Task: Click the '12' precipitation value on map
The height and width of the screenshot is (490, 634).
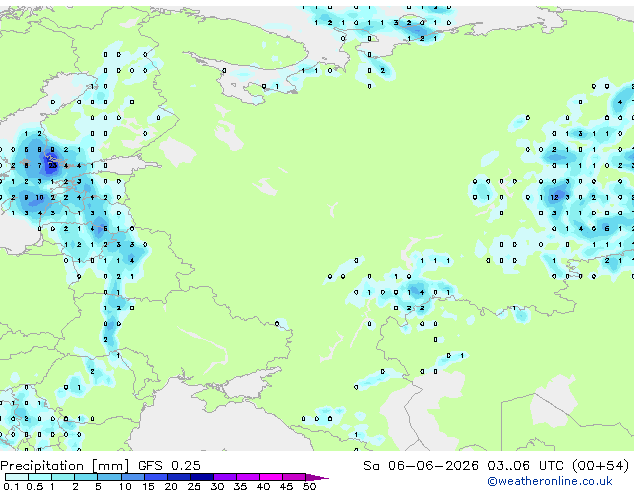Action: pos(554,197)
